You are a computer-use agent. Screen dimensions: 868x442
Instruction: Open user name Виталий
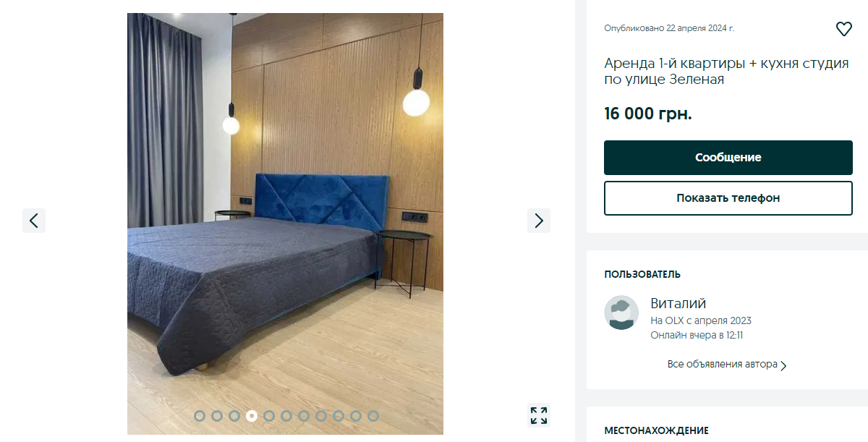(x=678, y=304)
